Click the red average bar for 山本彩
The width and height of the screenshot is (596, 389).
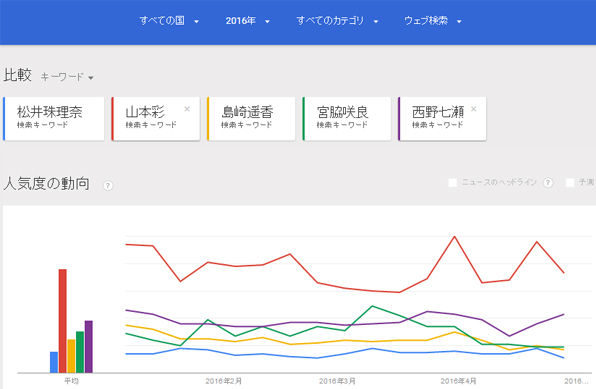coord(63,321)
